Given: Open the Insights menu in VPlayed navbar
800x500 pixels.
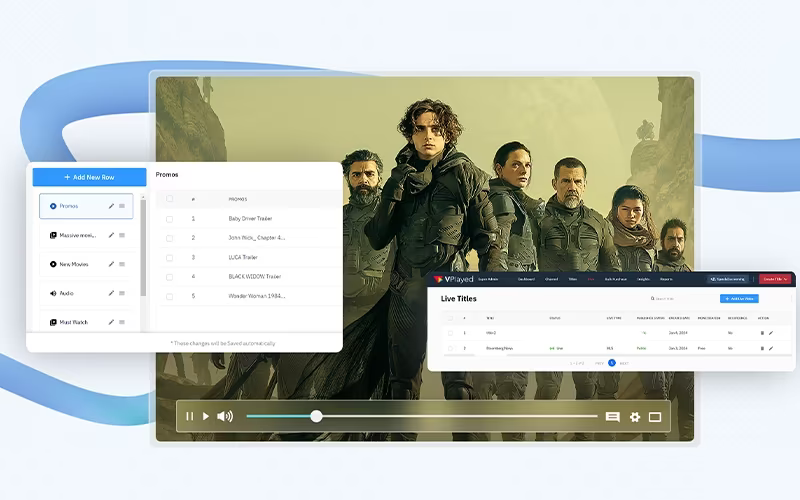Looking at the screenshot, I should tap(643, 279).
